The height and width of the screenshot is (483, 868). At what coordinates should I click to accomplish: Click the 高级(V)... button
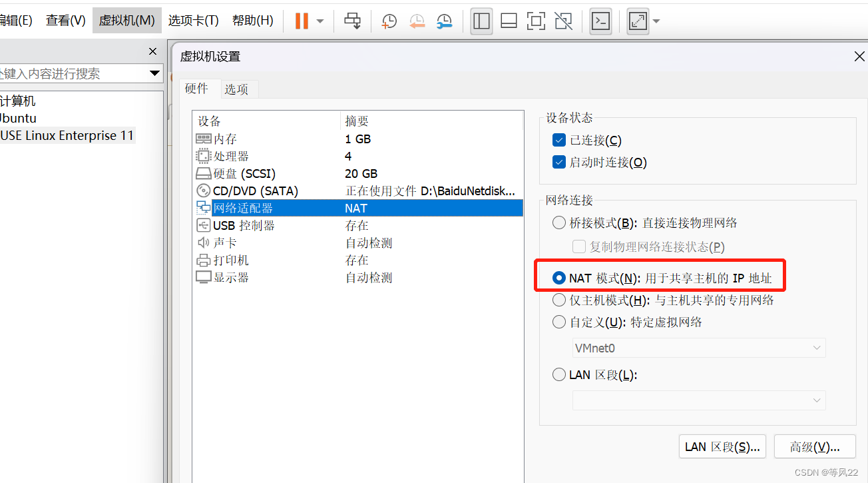tap(814, 446)
